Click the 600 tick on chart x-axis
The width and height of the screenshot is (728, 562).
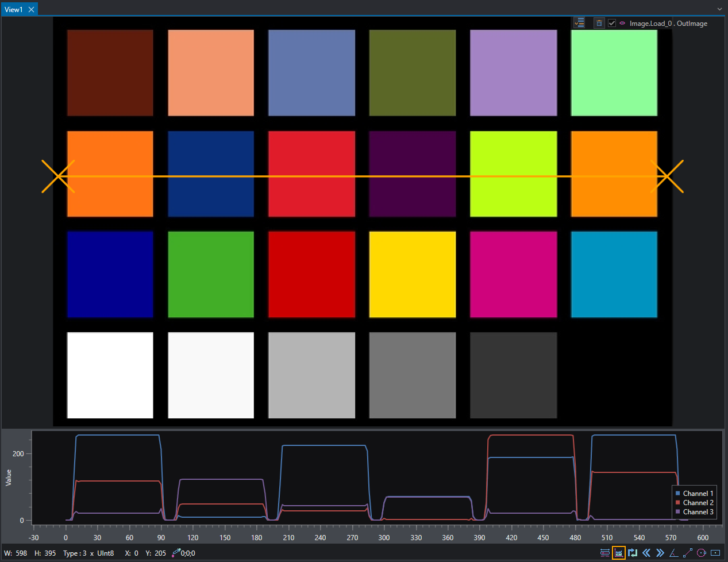tap(703, 538)
